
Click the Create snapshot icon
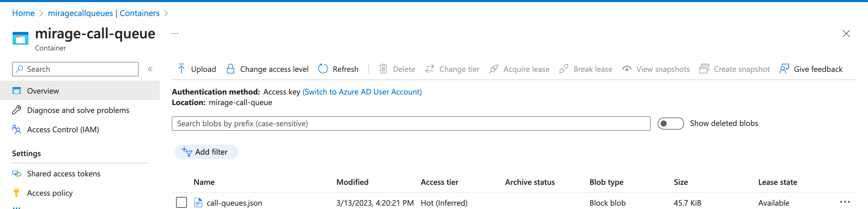[704, 69]
